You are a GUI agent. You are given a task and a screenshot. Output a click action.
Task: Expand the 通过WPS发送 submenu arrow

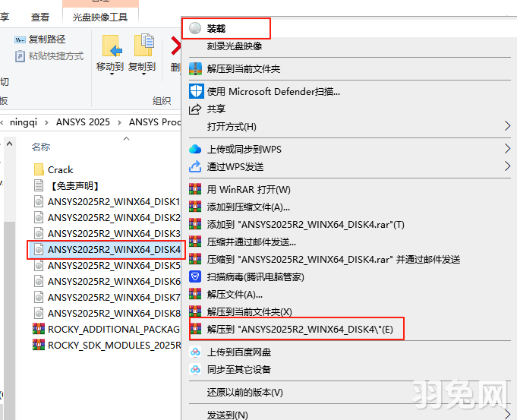tap(507, 166)
